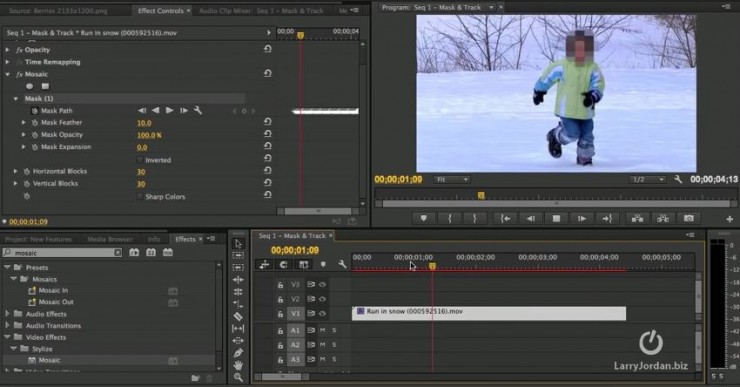Mark In point in Program monitor

coord(449,219)
